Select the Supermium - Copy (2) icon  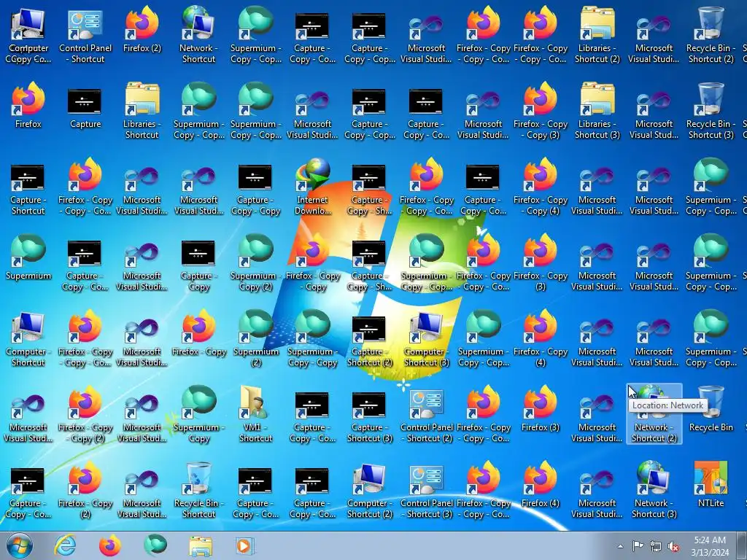point(255,262)
